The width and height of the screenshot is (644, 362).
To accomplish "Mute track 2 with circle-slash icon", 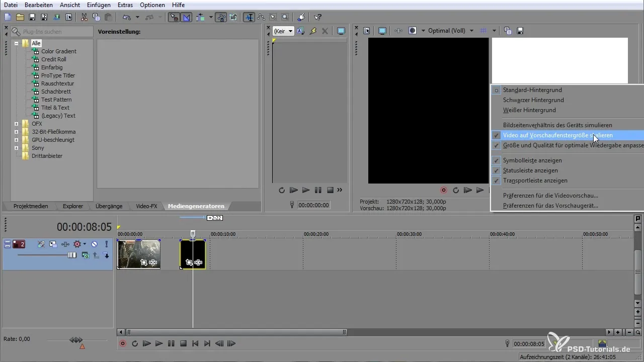I will 94,244.
